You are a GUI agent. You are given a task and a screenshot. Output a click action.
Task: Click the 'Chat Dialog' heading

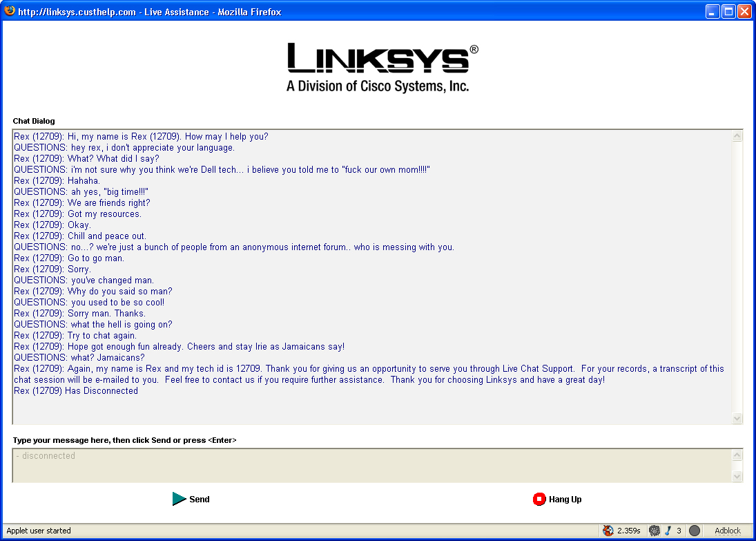[34, 121]
